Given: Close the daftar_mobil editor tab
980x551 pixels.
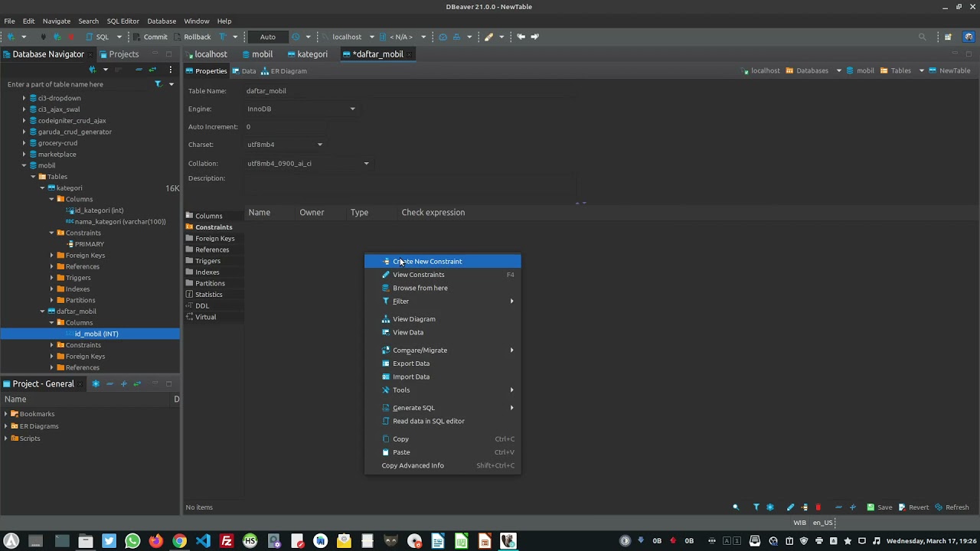Looking at the screenshot, I should click(x=411, y=54).
